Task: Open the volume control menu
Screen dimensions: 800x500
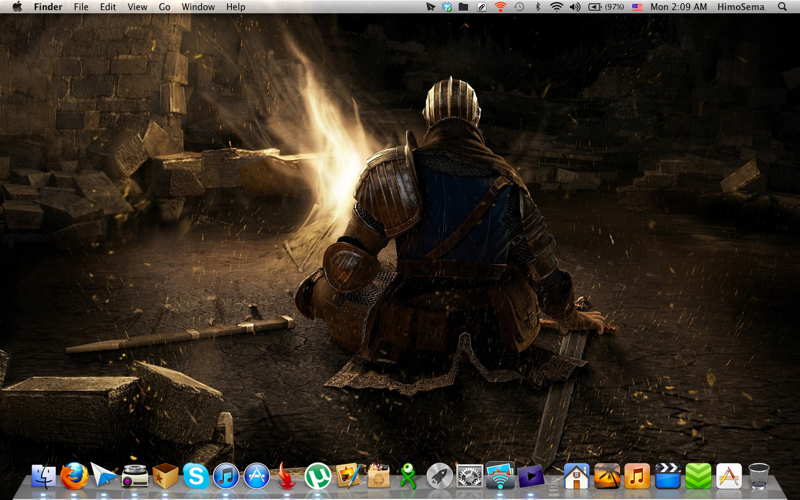Action: pos(575,7)
